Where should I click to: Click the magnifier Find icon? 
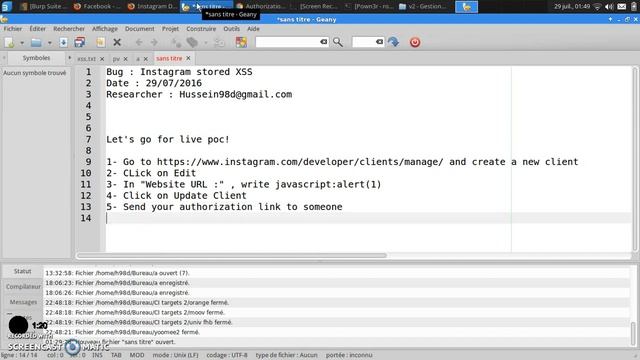point(338,42)
